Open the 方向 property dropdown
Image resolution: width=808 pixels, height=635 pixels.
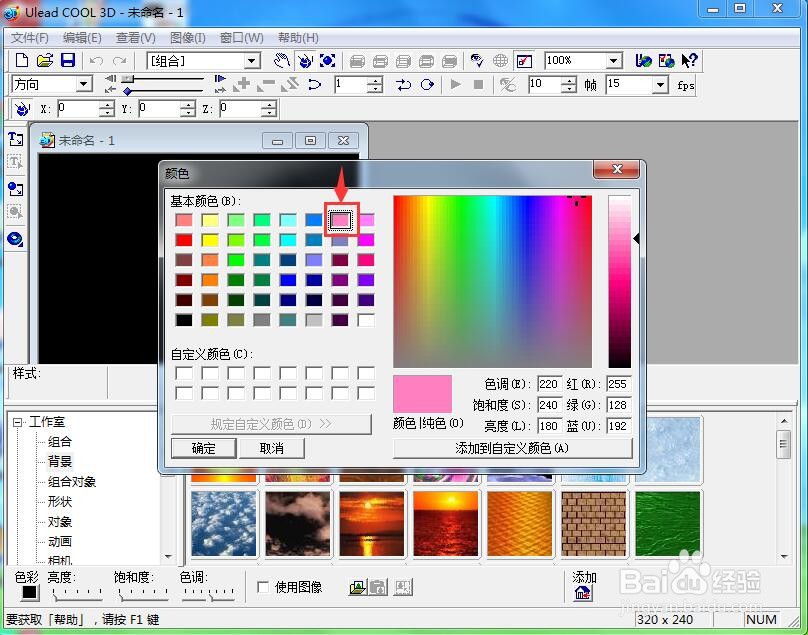pyautogui.click(x=83, y=84)
